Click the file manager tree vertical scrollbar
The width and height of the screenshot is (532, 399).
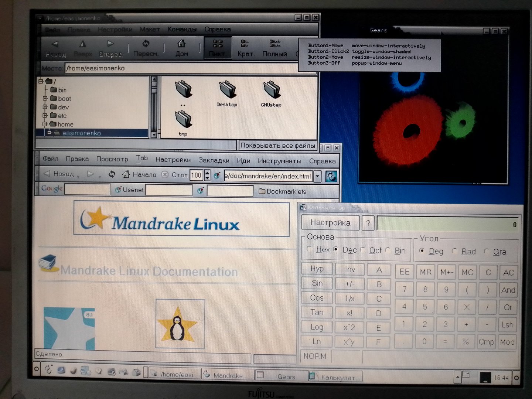(x=154, y=107)
